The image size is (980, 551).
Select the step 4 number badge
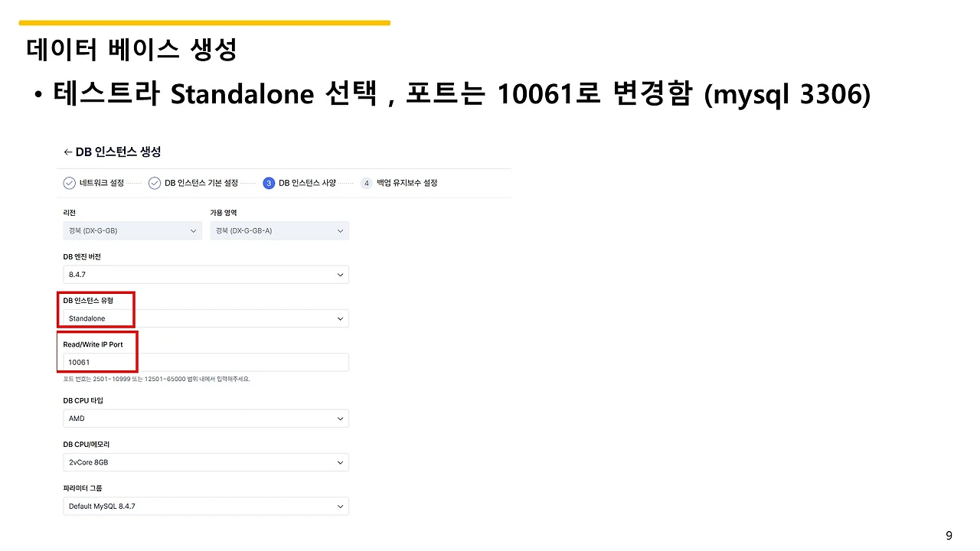pos(367,183)
